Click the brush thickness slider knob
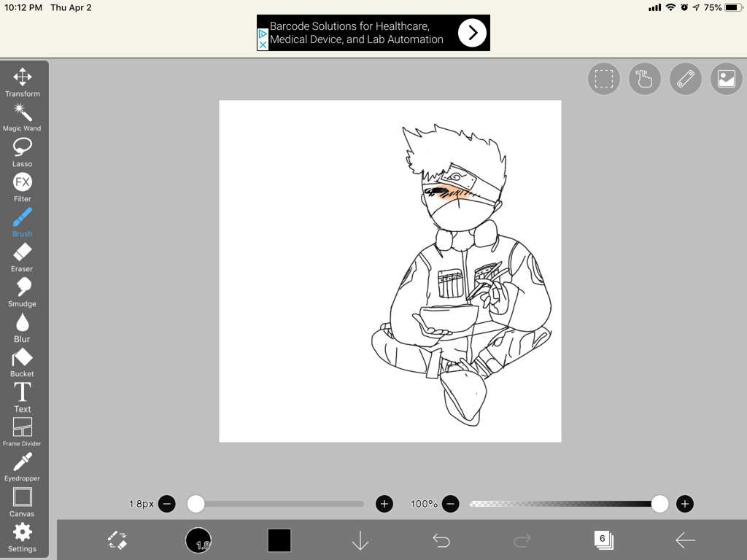 (x=196, y=504)
